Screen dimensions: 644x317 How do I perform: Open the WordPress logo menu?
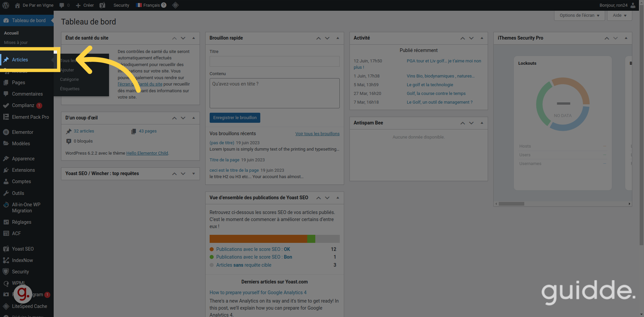click(6, 5)
